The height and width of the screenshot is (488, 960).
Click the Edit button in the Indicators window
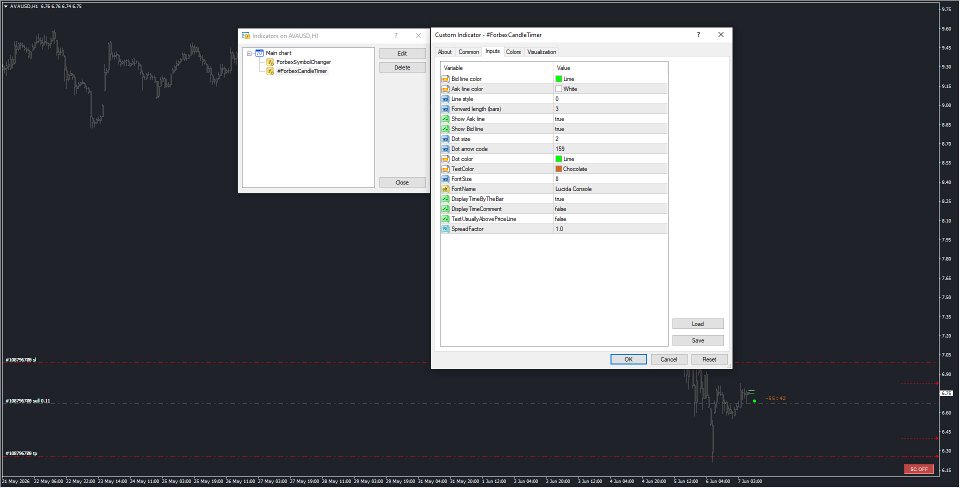point(402,54)
